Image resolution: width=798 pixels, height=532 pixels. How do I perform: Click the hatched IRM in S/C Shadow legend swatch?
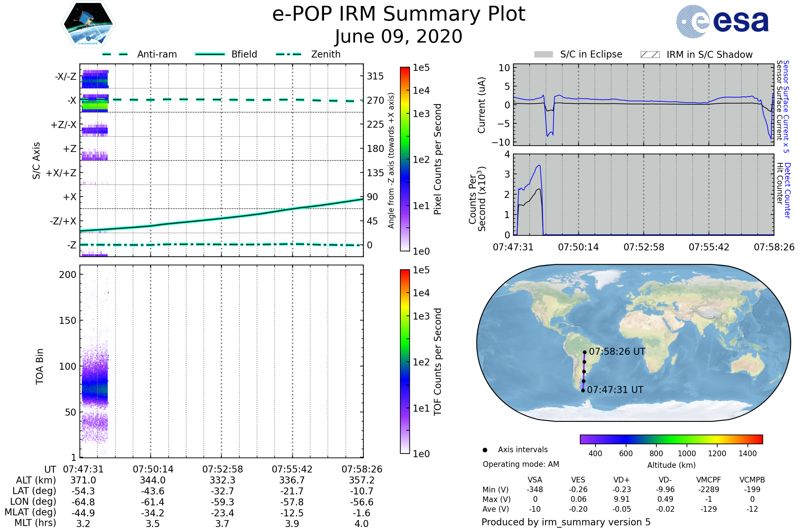[650, 55]
